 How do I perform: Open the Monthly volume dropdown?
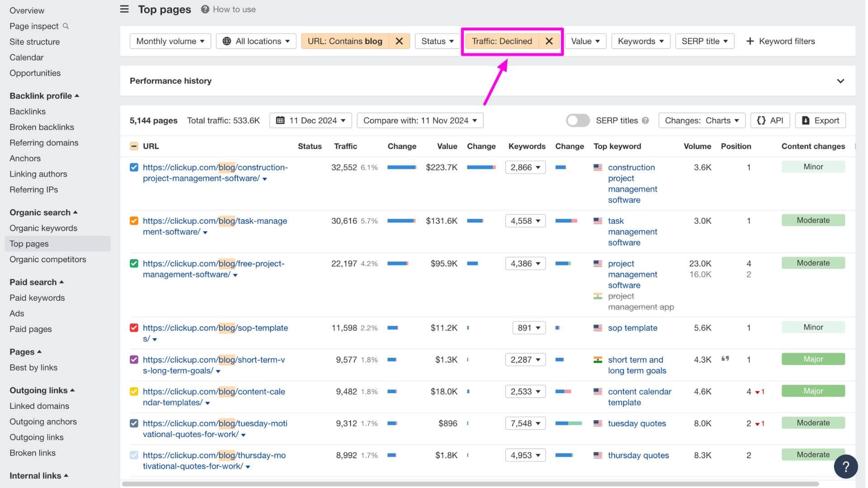coord(170,41)
